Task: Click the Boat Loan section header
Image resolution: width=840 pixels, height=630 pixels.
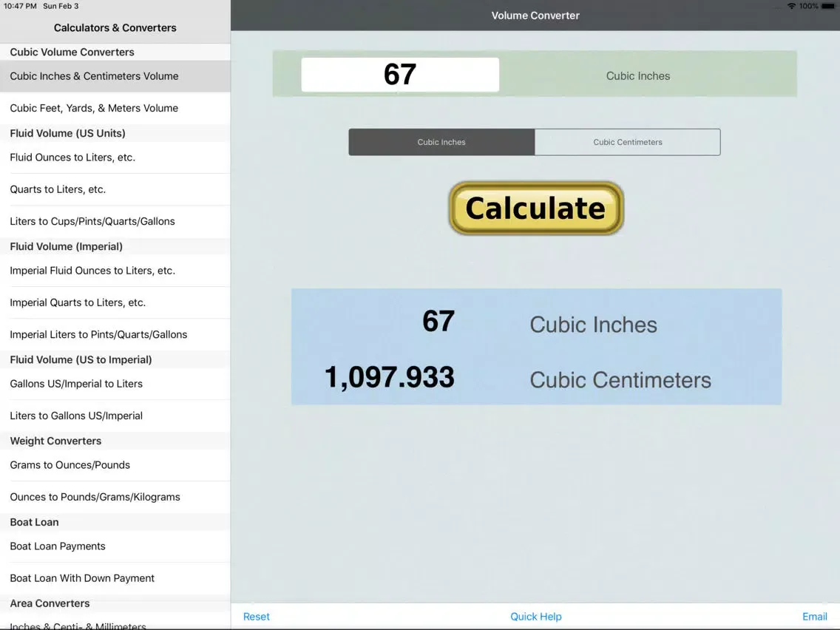Action: tap(115, 522)
